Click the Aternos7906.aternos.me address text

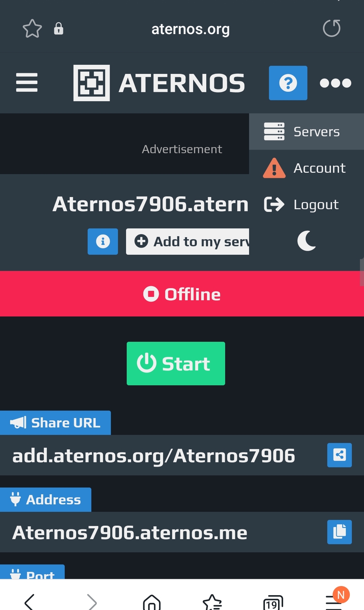tap(130, 532)
